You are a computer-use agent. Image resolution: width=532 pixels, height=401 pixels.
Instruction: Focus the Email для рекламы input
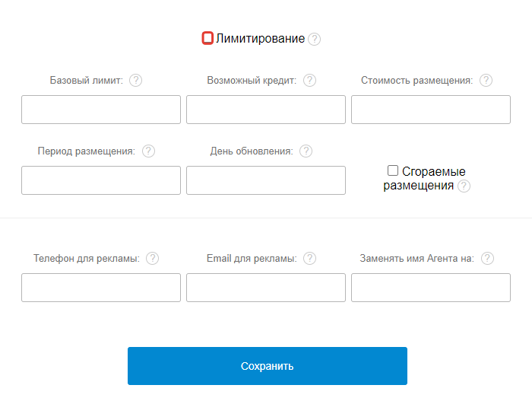point(266,288)
